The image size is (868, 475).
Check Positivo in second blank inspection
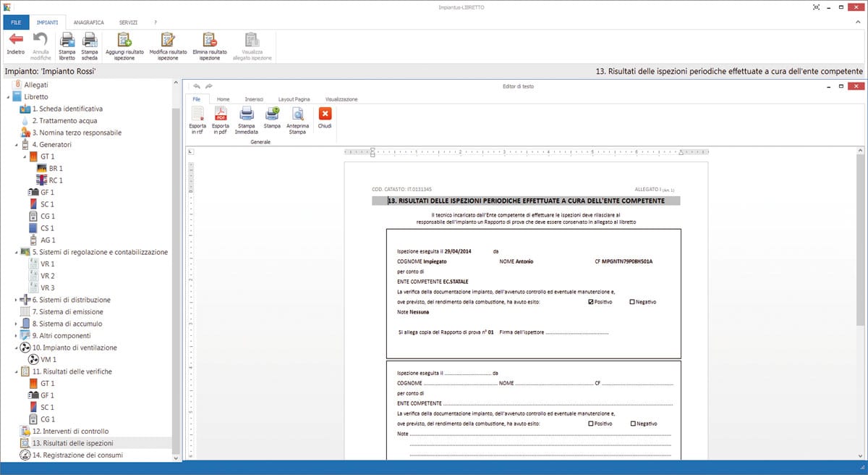(x=591, y=423)
